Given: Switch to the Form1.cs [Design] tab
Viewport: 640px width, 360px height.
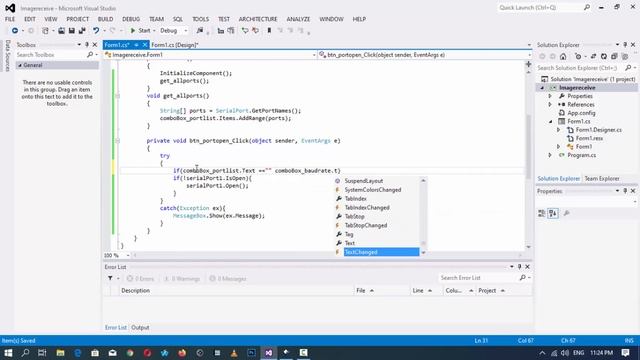Looking at the screenshot, I should [x=175, y=45].
